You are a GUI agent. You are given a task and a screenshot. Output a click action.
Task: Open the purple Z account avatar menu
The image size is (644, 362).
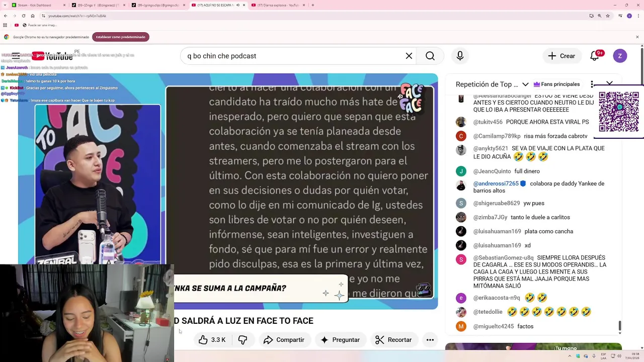[x=620, y=56]
